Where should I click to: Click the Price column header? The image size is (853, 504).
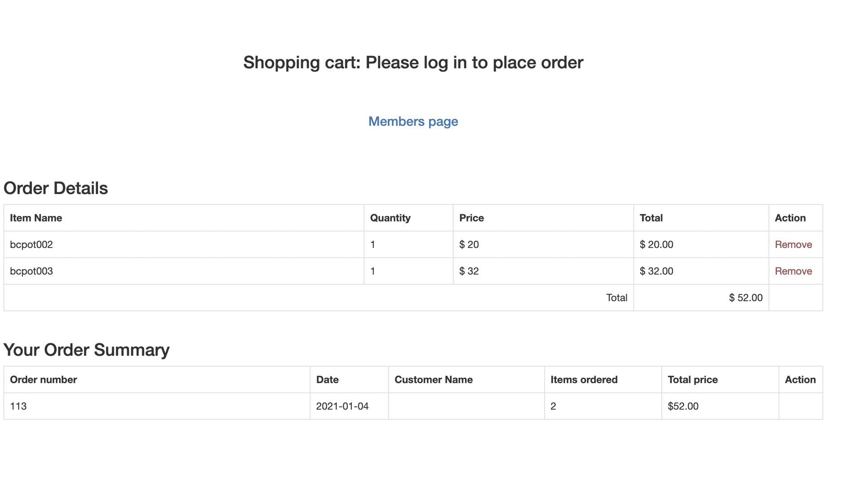471,218
